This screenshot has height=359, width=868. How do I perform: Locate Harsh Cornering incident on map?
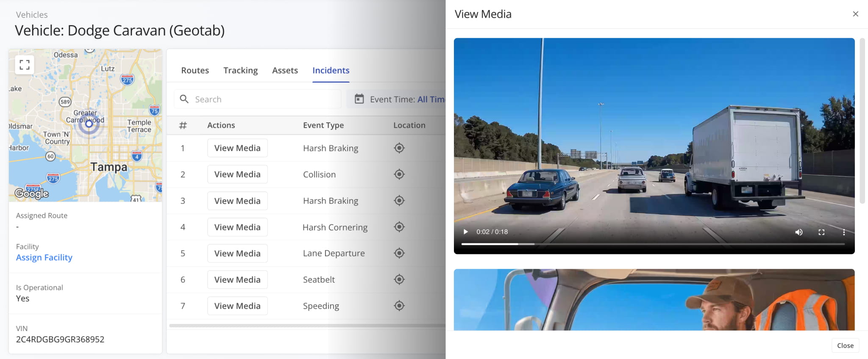point(399,227)
